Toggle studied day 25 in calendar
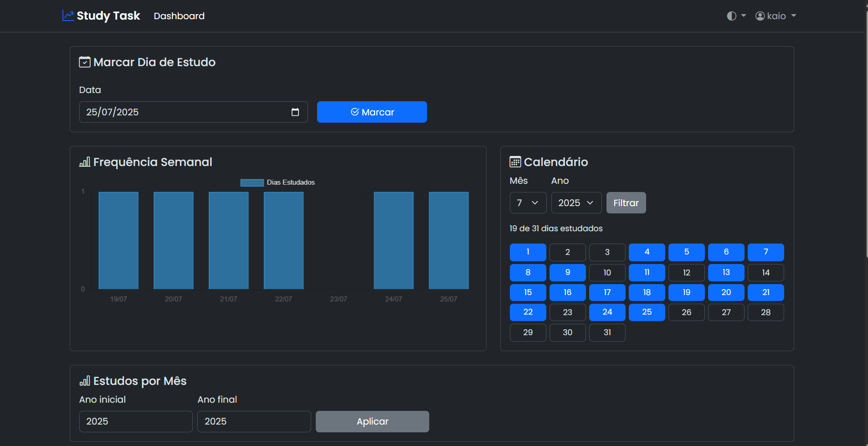868x446 pixels. (647, 312)
